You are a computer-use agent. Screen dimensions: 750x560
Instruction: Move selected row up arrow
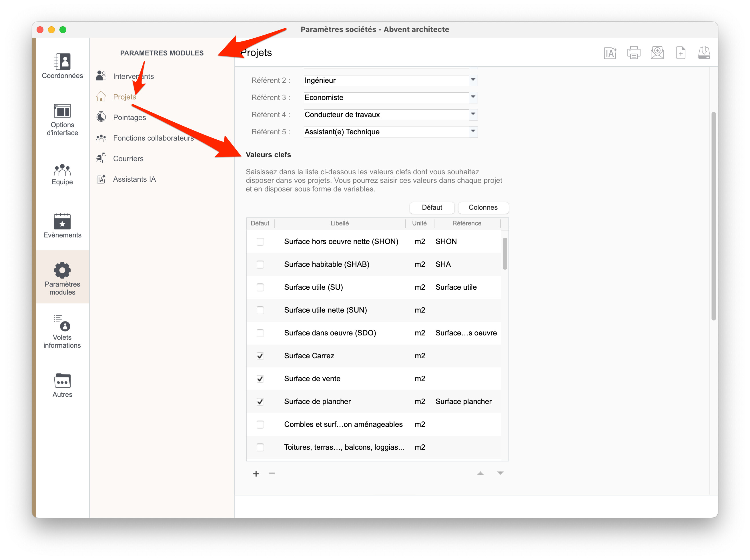click(x=480, y=473)
